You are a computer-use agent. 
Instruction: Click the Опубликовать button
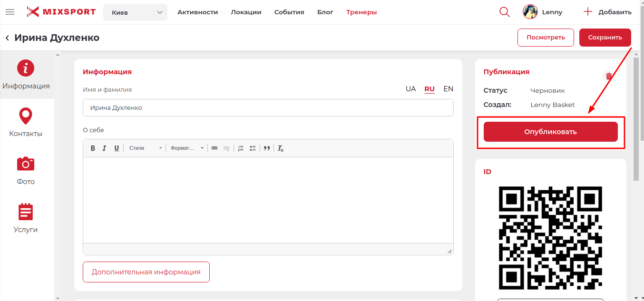click(x=550, y=132)
